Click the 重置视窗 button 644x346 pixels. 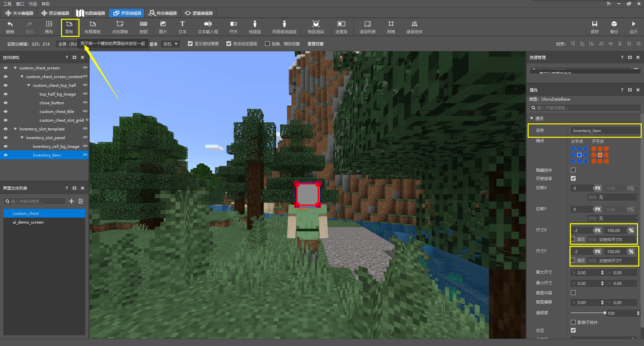click(x=316, y=44)
